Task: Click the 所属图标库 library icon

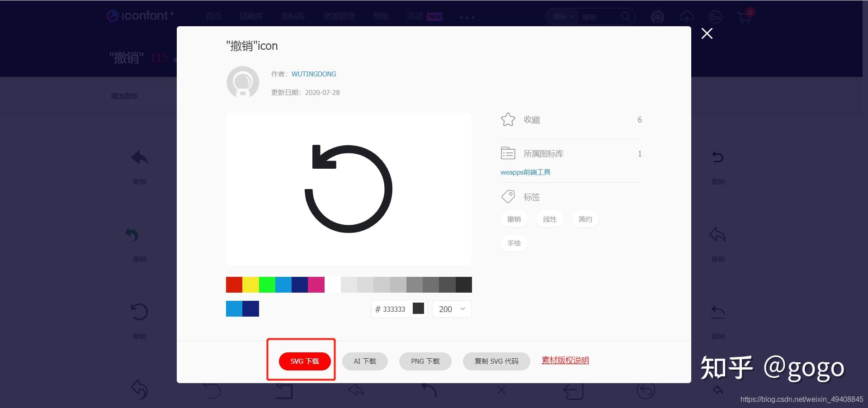Action: (x=508, y=153)
